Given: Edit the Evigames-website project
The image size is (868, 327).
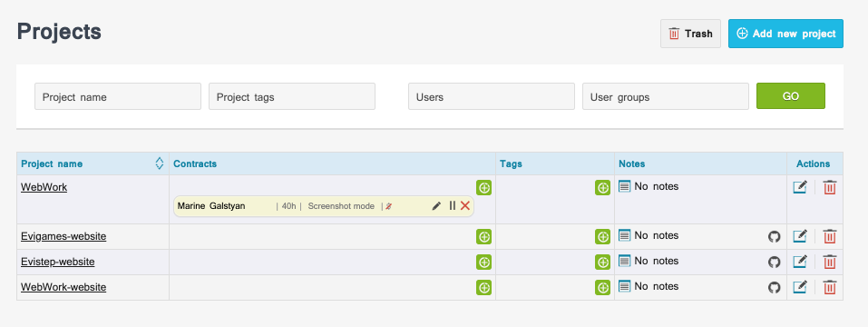Looking at the screenshot, I should coord(800,236).
